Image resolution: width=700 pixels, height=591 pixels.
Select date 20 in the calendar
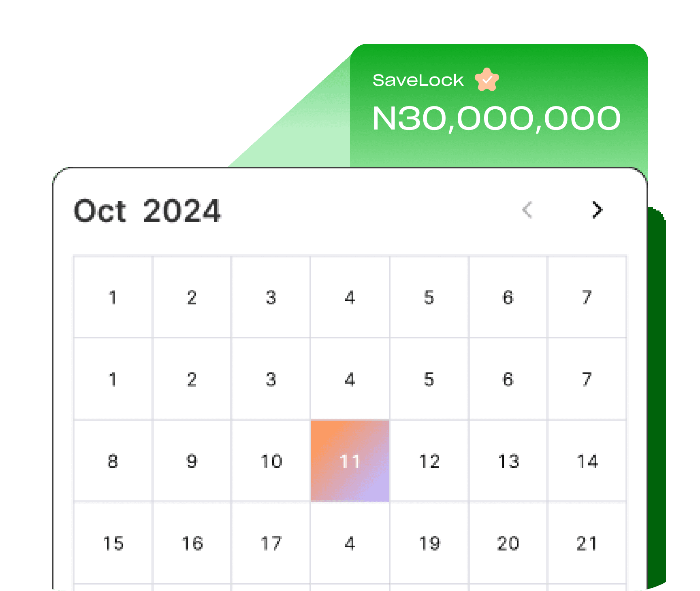508,543
